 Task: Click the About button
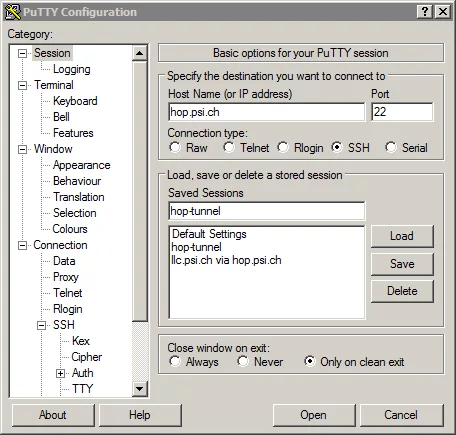53,415
